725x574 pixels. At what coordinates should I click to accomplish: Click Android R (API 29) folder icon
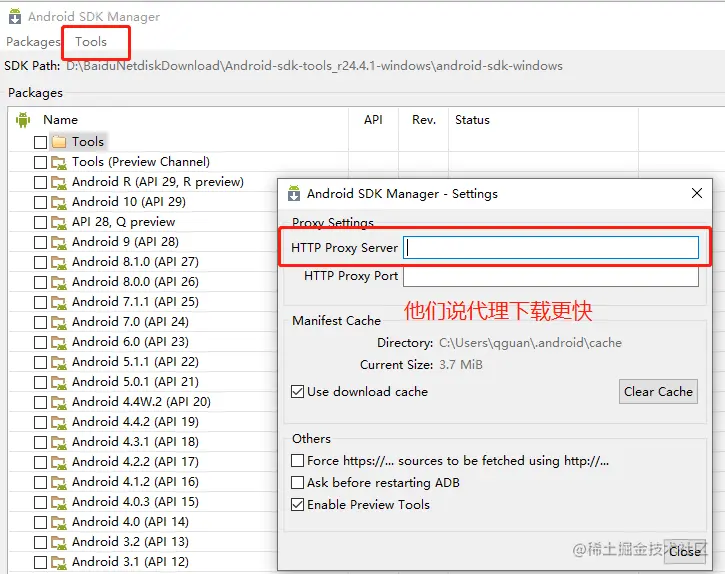pos(59,182)
